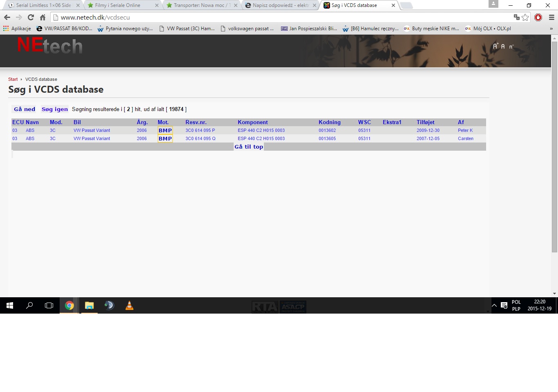Viewport: 558px width, 392px height.
Task: Reload the page with the refresh icon
Action: click(x=31, y=17)
